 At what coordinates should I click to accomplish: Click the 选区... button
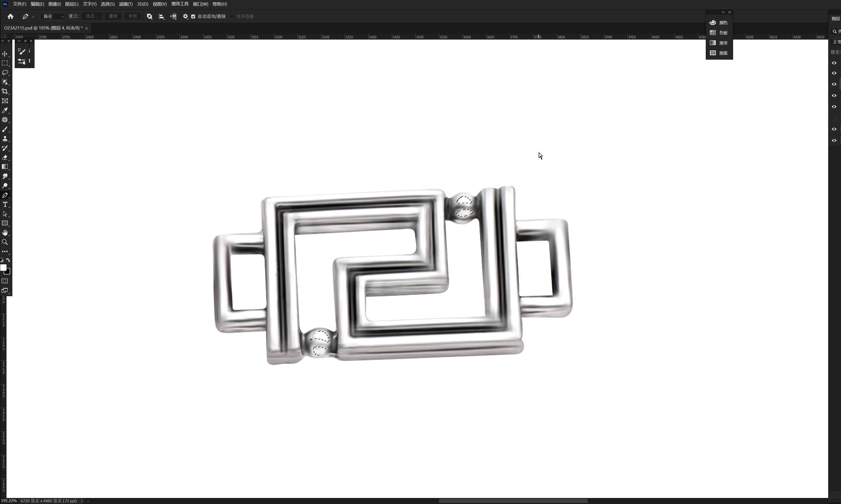(x=92, y=16)
